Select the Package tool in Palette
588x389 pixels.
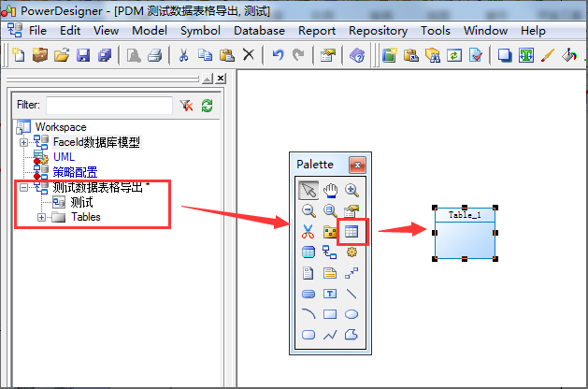point(330,232)
